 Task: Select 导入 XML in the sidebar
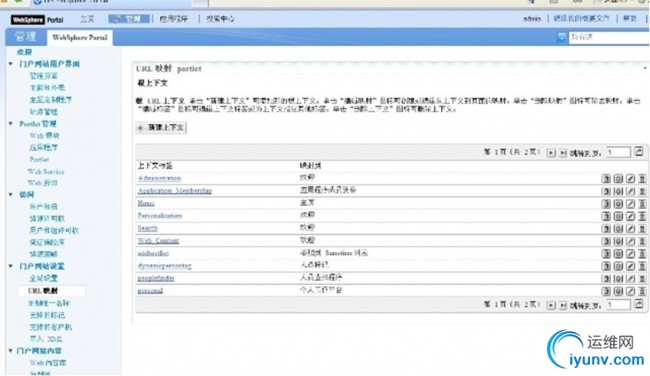click(46, 339)
